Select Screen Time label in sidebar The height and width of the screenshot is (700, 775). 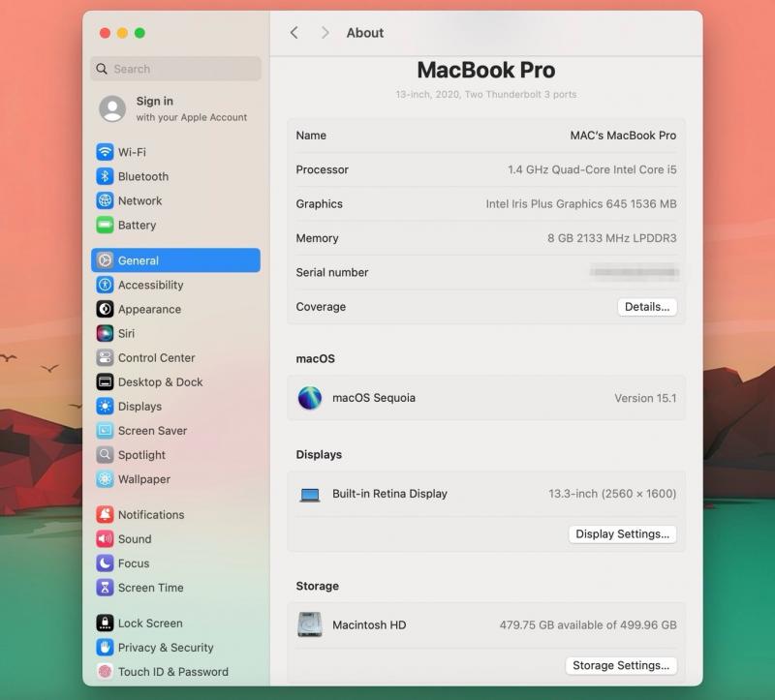click(151, 588)
